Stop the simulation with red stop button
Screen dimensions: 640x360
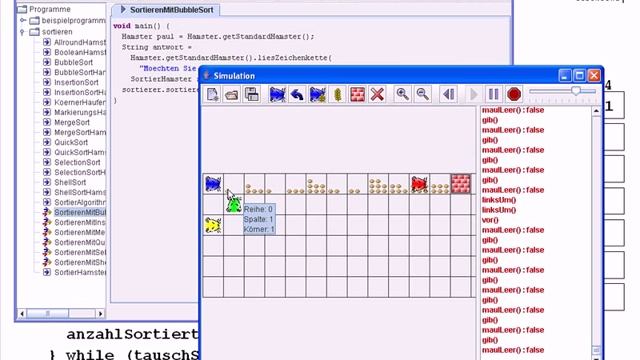(x=513, y=94)
